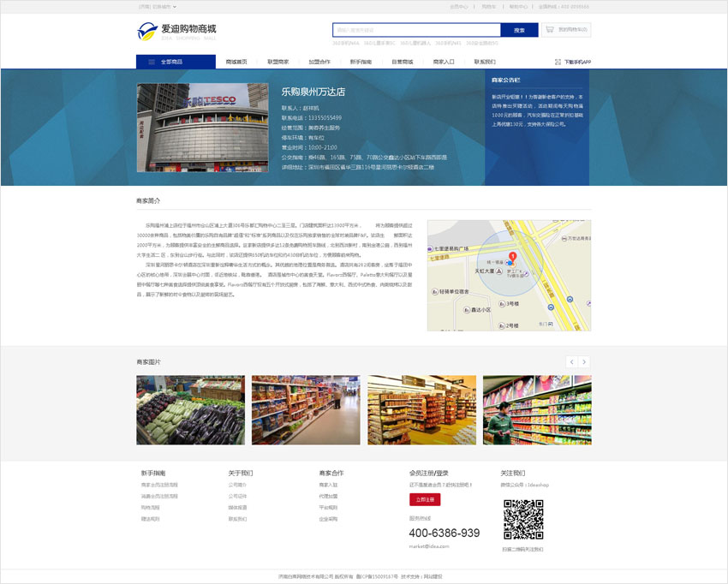728x584 pixels.
Task: Click the QR icon beside 下载手机APP
Action: 558,62
